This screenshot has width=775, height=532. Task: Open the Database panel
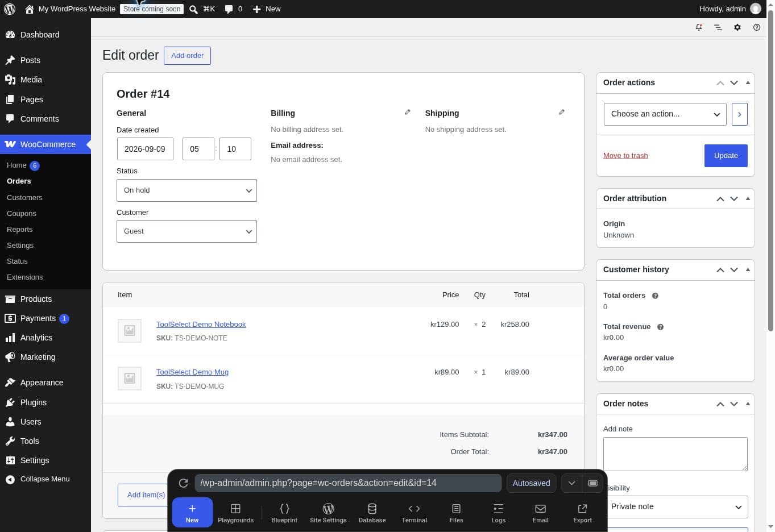click(x=372, y=513)
